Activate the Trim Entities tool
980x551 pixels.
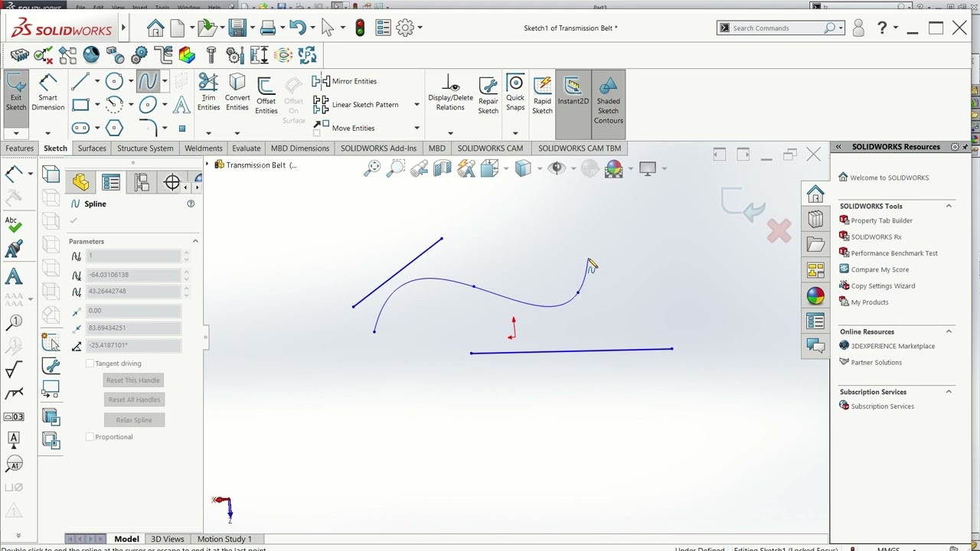(208, 93)
